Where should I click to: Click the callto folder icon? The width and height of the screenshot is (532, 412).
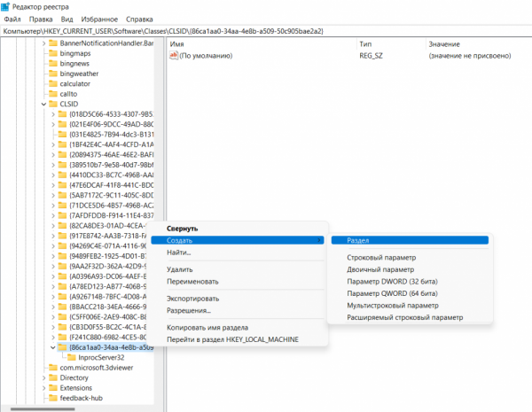(53, 94)
